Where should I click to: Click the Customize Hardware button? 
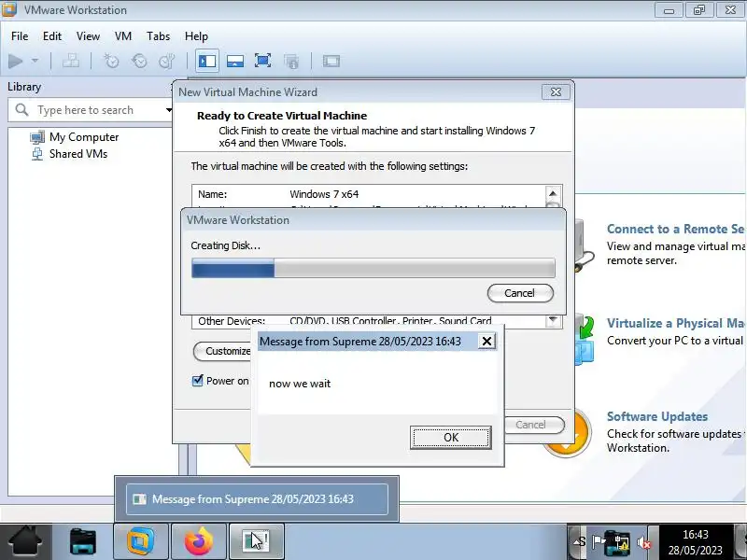point(223,351)
